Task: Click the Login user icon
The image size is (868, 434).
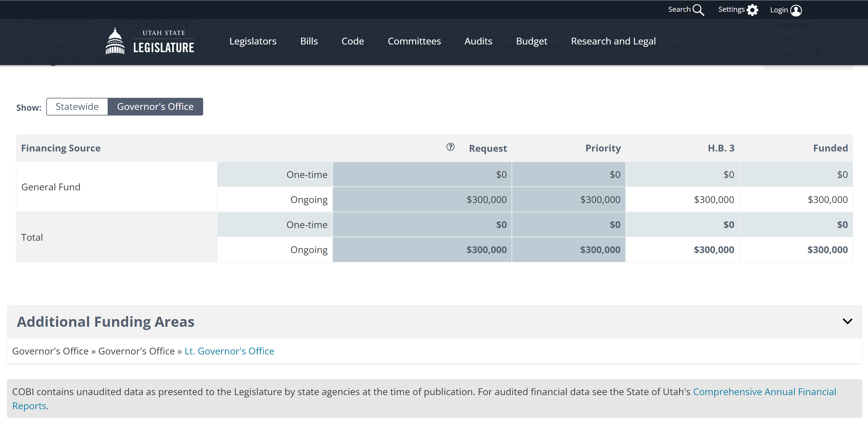Action: point(796,10)
